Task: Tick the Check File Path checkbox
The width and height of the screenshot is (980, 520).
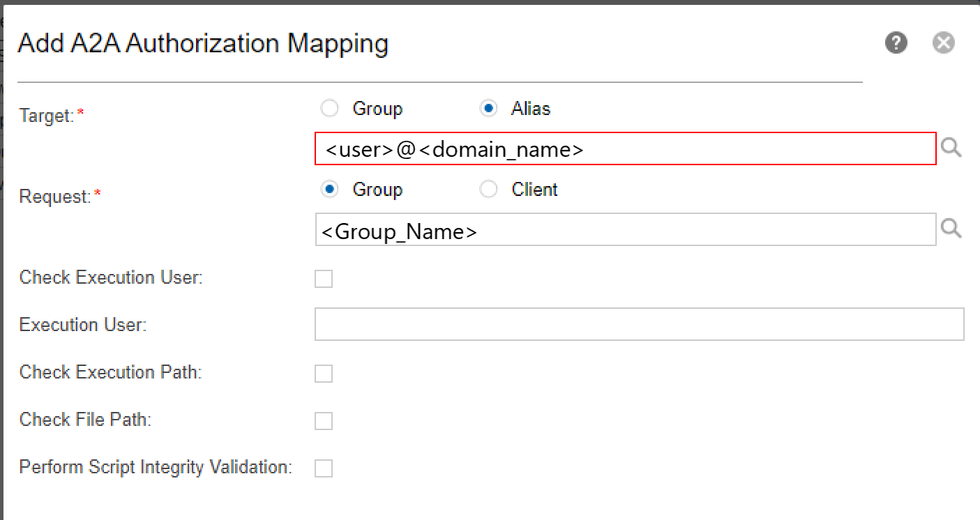Action: pos(324,421)
